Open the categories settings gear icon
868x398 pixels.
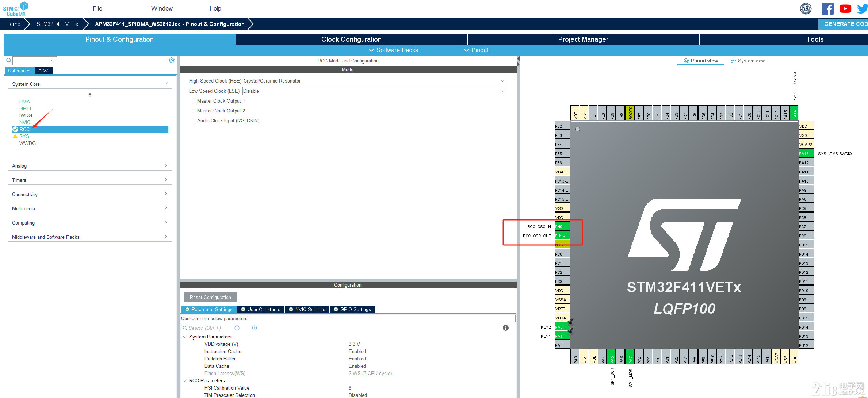click(x=172, y=60)
